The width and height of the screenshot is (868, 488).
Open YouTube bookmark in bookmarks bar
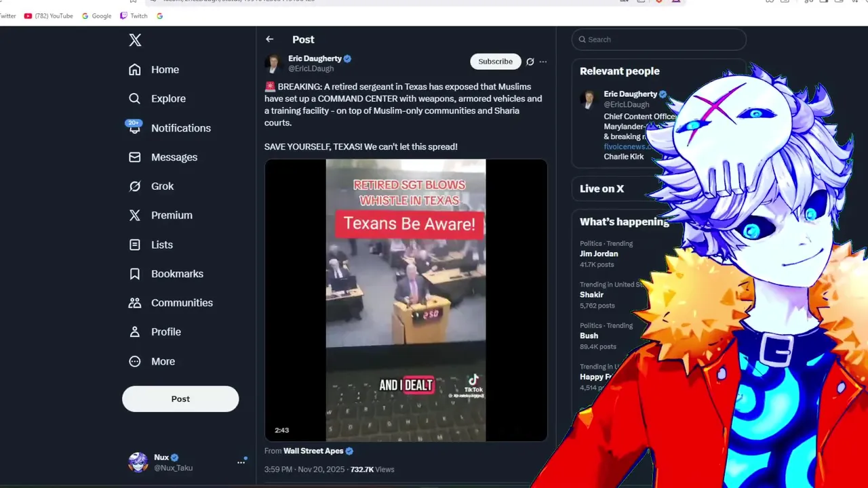(48, 16)
